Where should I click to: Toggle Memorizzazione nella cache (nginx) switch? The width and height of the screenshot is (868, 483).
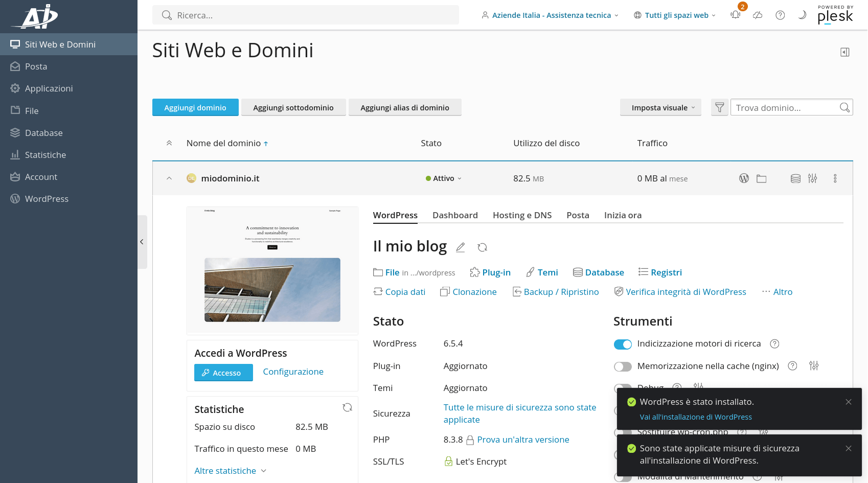(x=623, y=366)
